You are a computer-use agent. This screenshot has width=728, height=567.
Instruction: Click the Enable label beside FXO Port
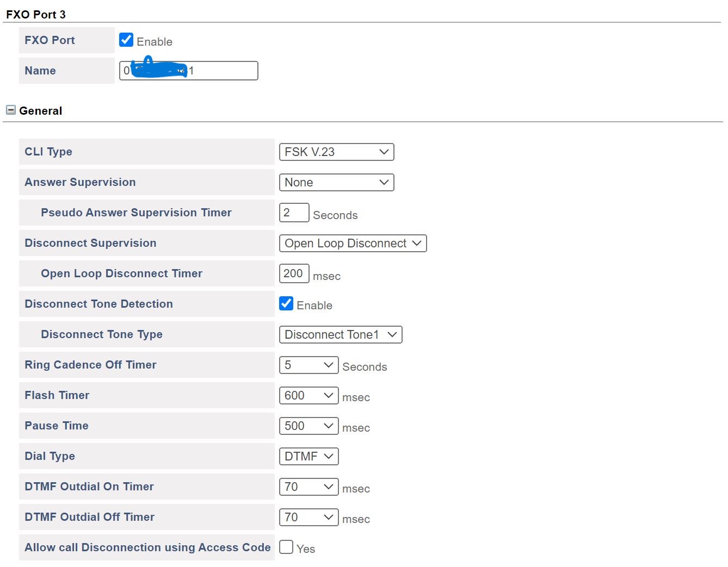(x=155, y=42)
